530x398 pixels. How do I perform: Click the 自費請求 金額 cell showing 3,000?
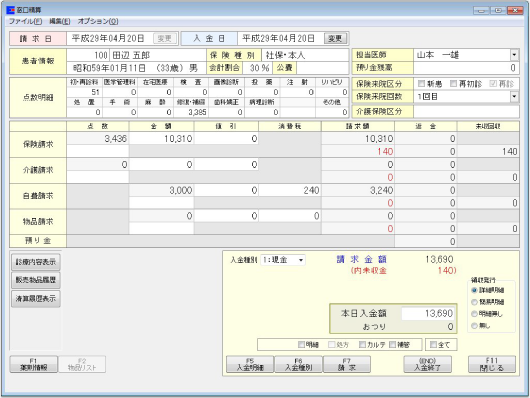tap(162, 190)
